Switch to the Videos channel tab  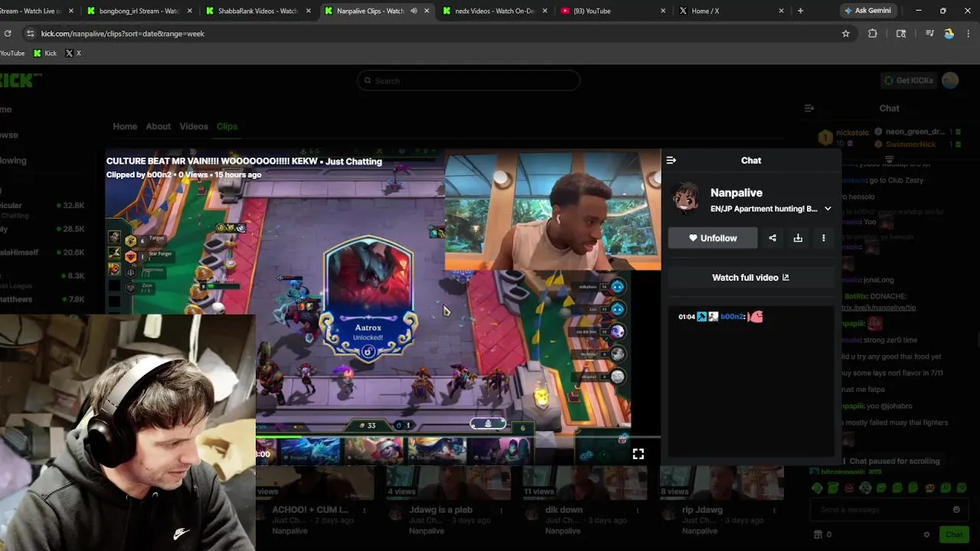(x=194, y=126)
